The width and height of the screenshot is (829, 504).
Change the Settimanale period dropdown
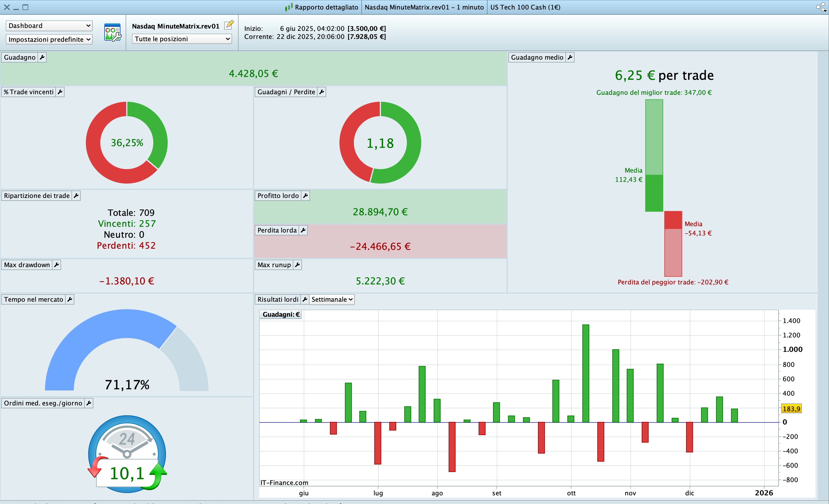(x=332, y=300)
